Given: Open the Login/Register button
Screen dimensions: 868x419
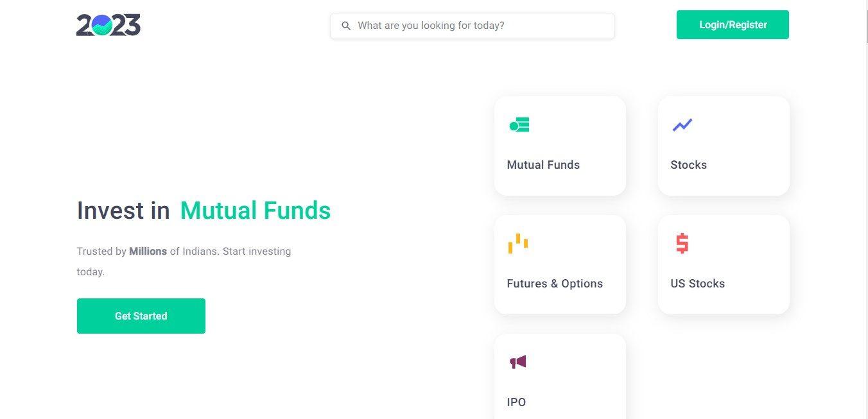Looking at the screenshot, I should tap(733, 25).
